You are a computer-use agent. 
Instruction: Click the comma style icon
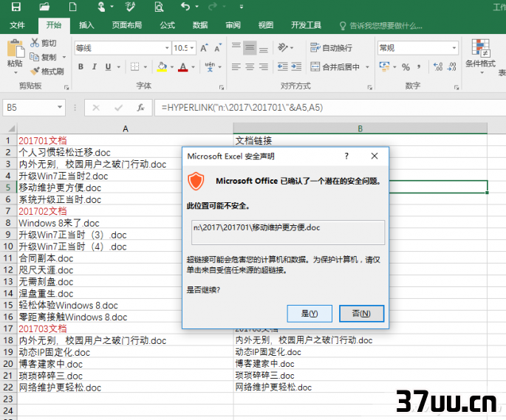419,67
